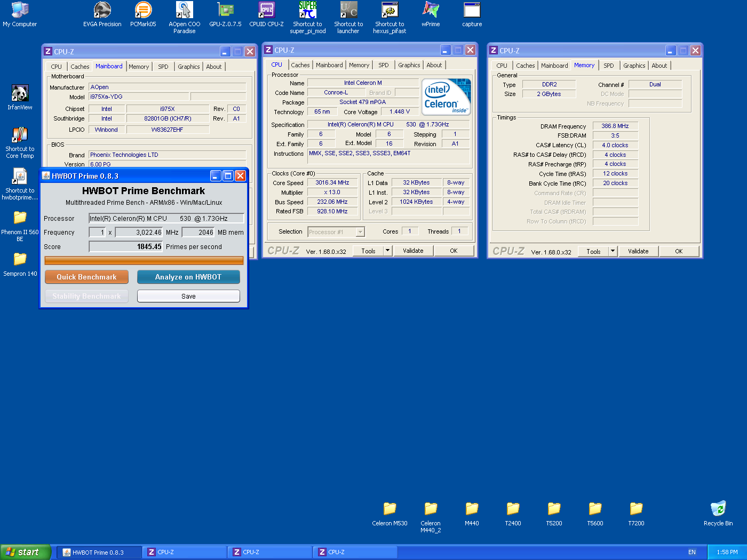This screenshot has width=747, height=560.
Task: Click Tools button in middle CPU-Z
Action: [368, 251]
